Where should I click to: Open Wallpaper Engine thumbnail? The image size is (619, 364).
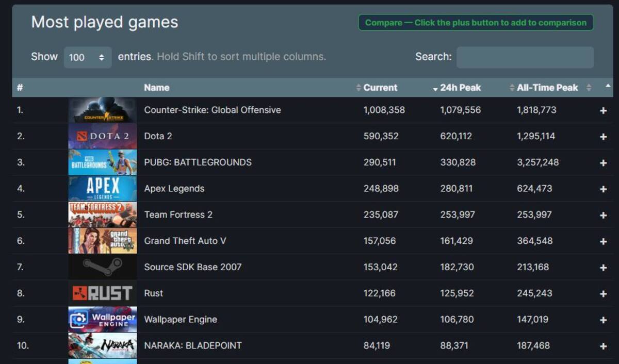[x=103, y=320]
